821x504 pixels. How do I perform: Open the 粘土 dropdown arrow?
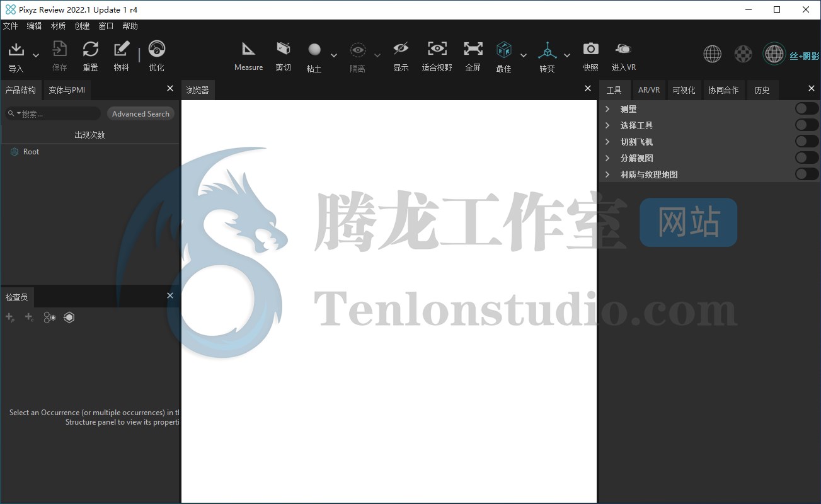(334, 55)
